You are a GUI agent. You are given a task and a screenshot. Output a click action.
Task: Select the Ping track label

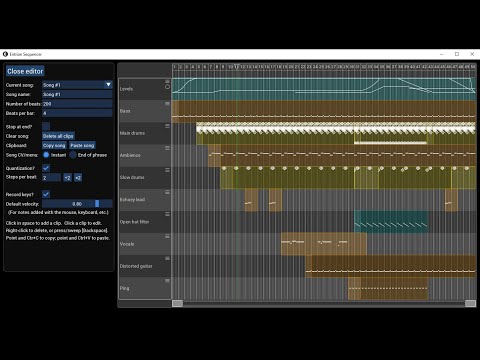click(x=124, y=288)
